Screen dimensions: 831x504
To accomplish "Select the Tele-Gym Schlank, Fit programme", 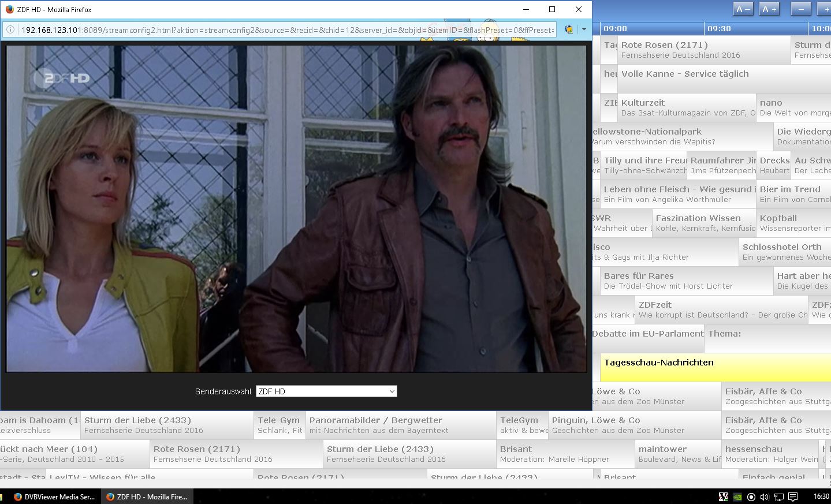I will coord(280,425).
